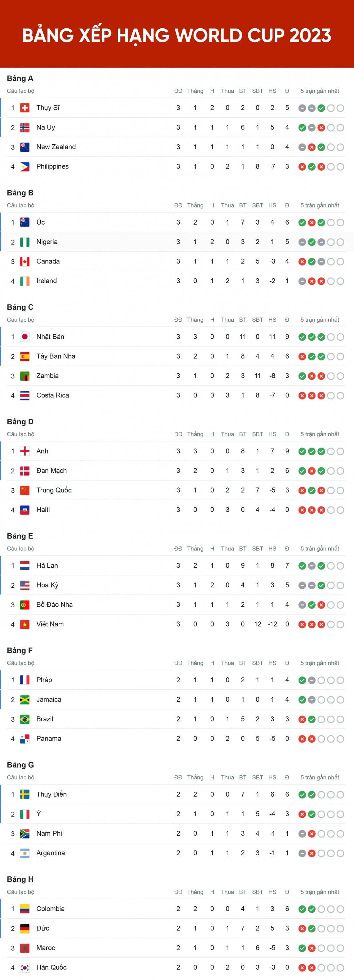Click the Brazil flag icon in Bảng F
354x980 pixels.
(25, 719)
